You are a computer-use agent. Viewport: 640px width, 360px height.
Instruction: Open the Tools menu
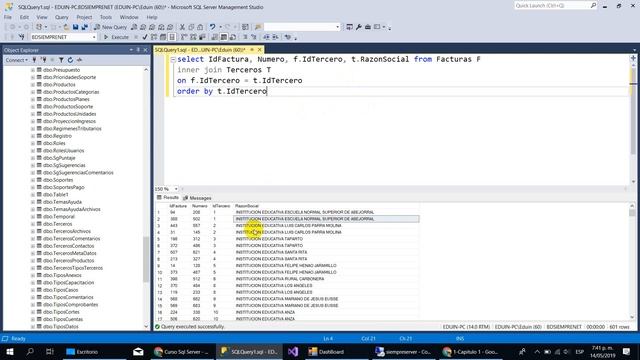pos(106,17)
